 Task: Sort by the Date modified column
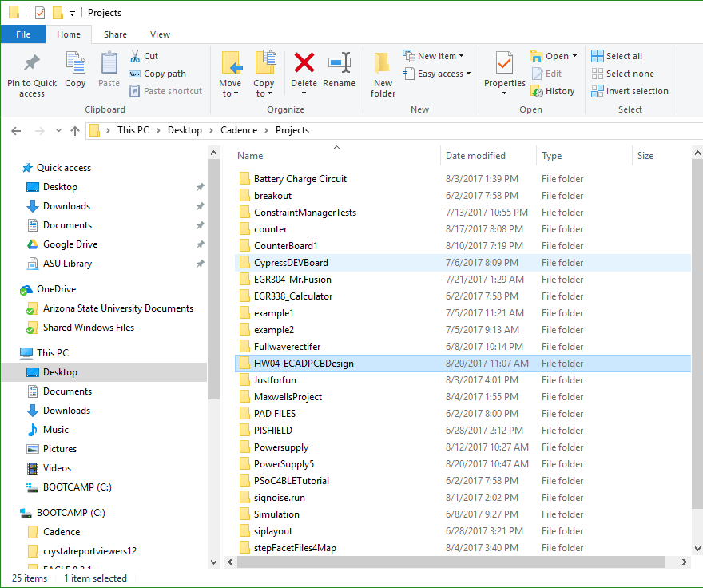[475, 156]
